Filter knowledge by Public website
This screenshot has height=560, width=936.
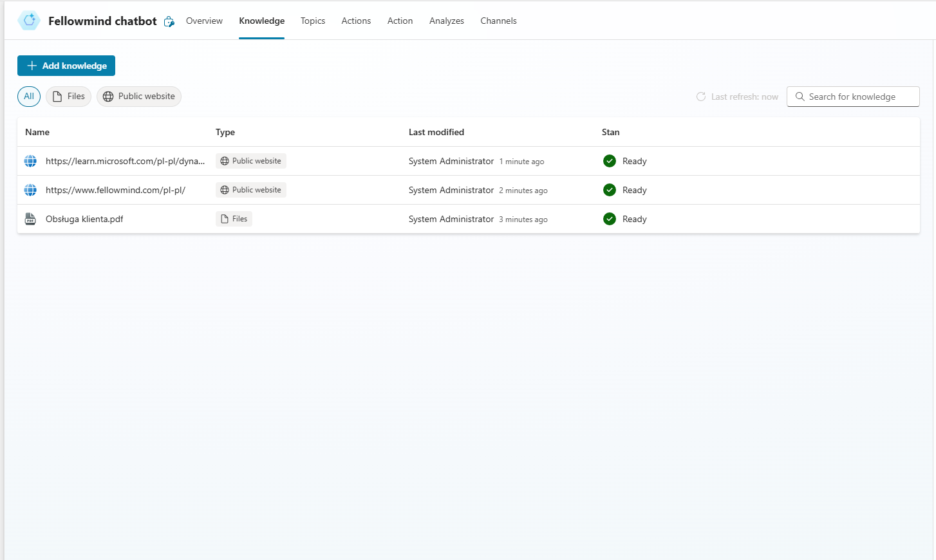139,97
